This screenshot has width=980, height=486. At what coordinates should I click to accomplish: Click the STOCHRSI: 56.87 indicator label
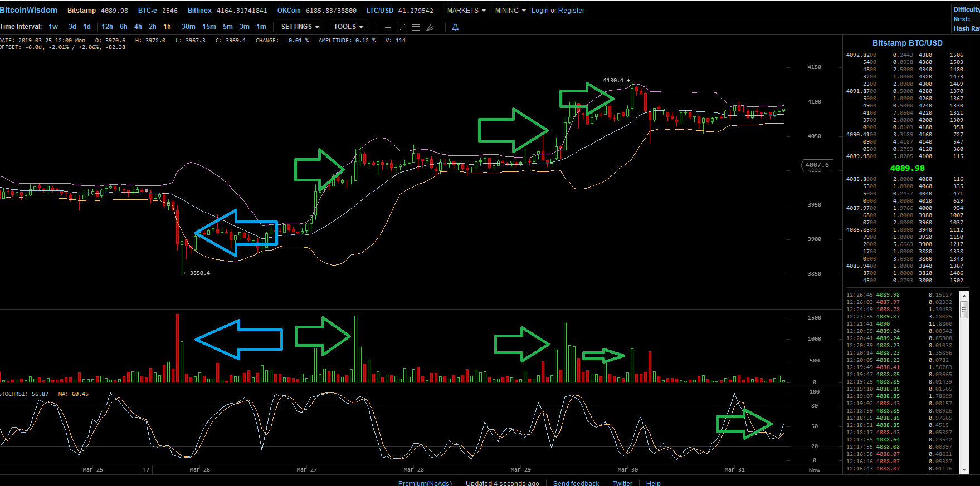coord(24,394)
